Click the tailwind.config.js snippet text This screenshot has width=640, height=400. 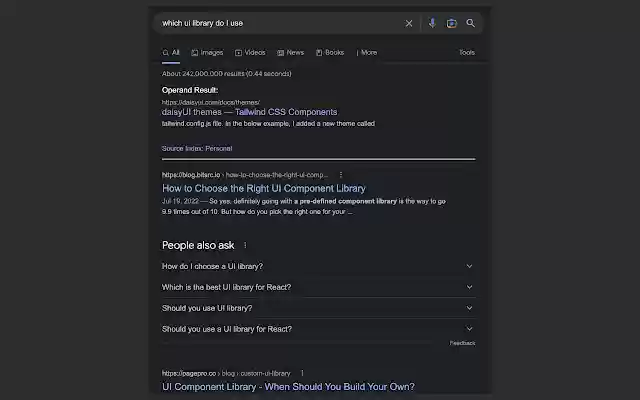click(x=268, y=124)
